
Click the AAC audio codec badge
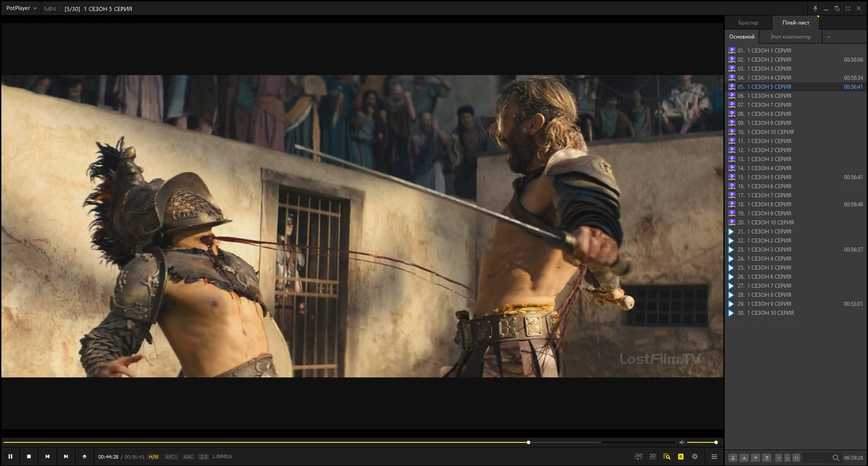(x=189, y=457)
